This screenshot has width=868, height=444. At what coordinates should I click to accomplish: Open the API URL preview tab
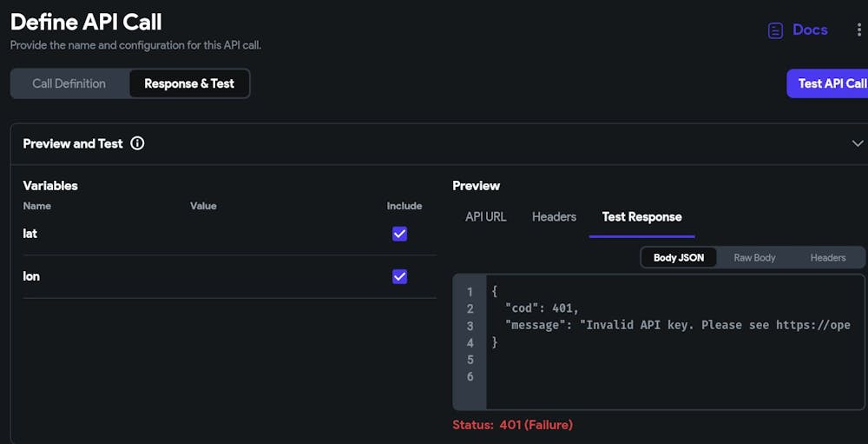[x=485, y=216]
